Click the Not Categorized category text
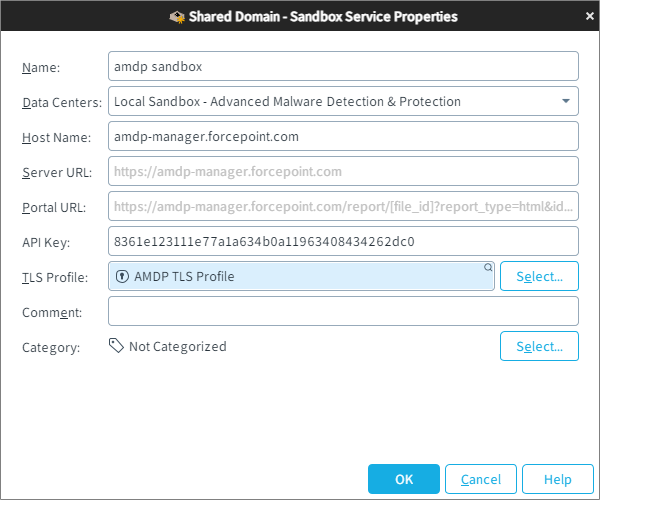The width and height of the screenshot is (657, 512). click(x=178, y=346)
